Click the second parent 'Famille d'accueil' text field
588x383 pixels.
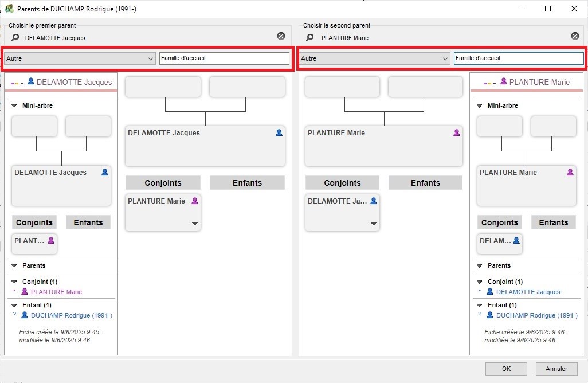[x=519, y=58]
